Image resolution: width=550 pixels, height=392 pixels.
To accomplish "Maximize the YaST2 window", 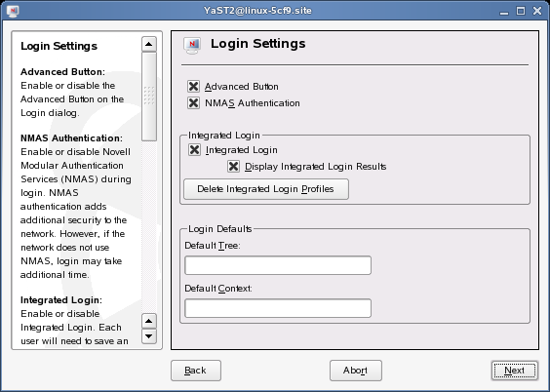I will point(521,11).
